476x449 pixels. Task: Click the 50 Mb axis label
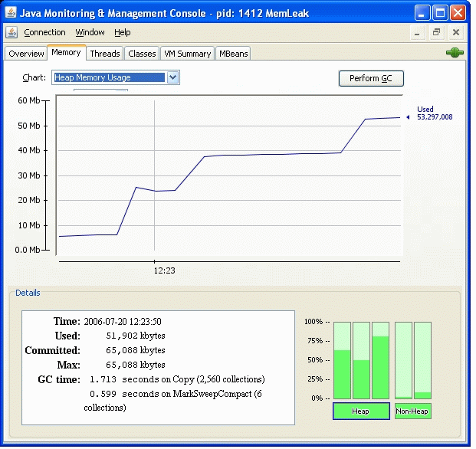click(29, 126)
